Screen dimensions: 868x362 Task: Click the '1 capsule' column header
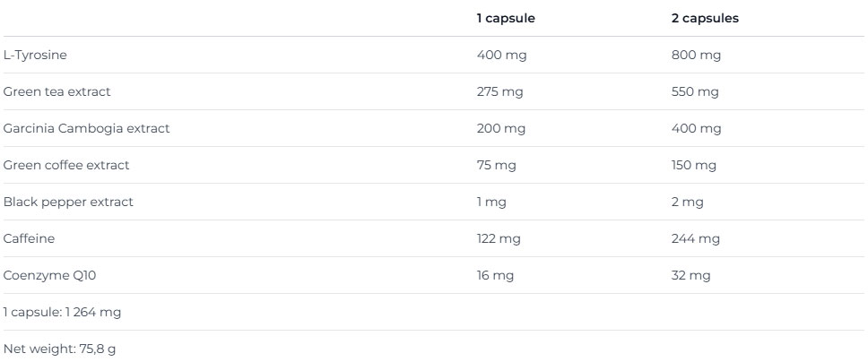click(506, 18)
